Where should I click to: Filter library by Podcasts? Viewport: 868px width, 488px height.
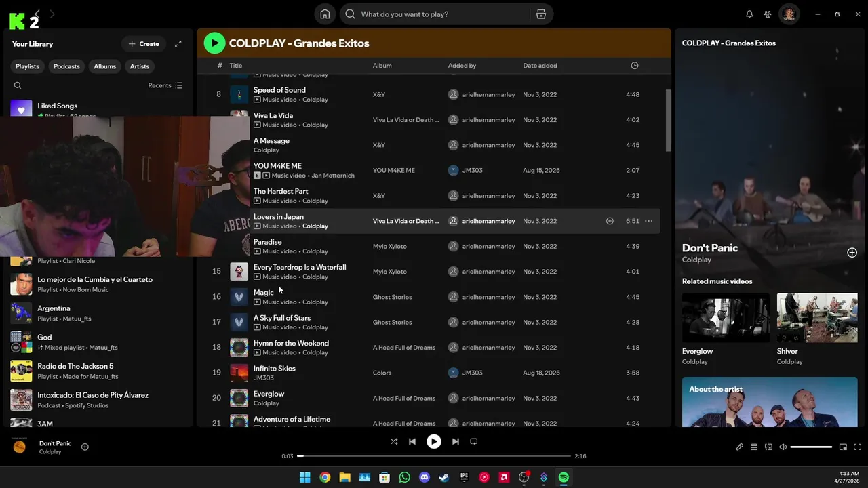click(x=66, y=66)
